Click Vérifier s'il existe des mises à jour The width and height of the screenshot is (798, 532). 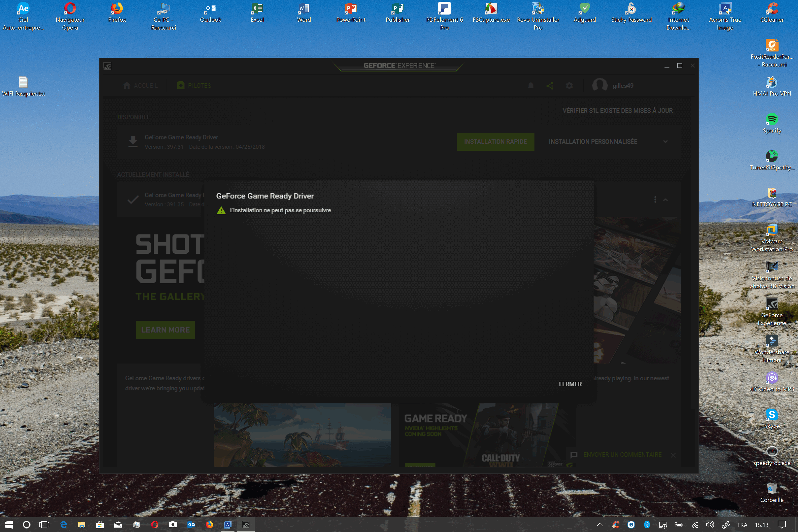pos(617,111)
